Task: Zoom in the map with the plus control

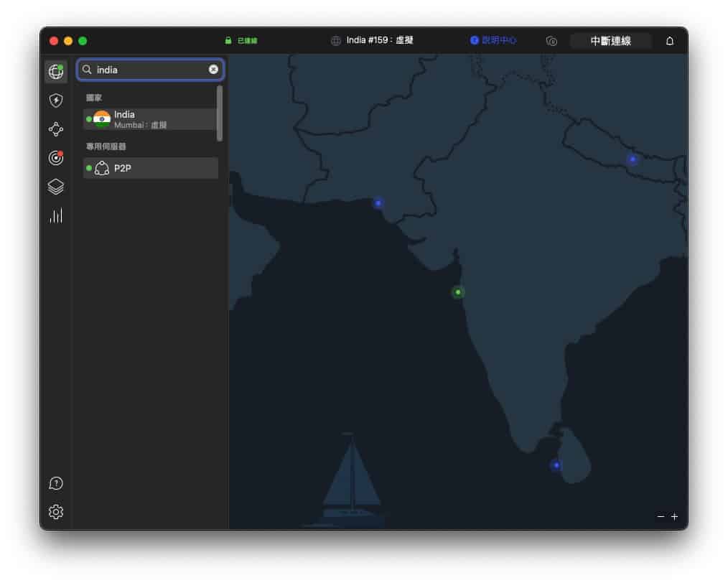Action: (674, 516)
